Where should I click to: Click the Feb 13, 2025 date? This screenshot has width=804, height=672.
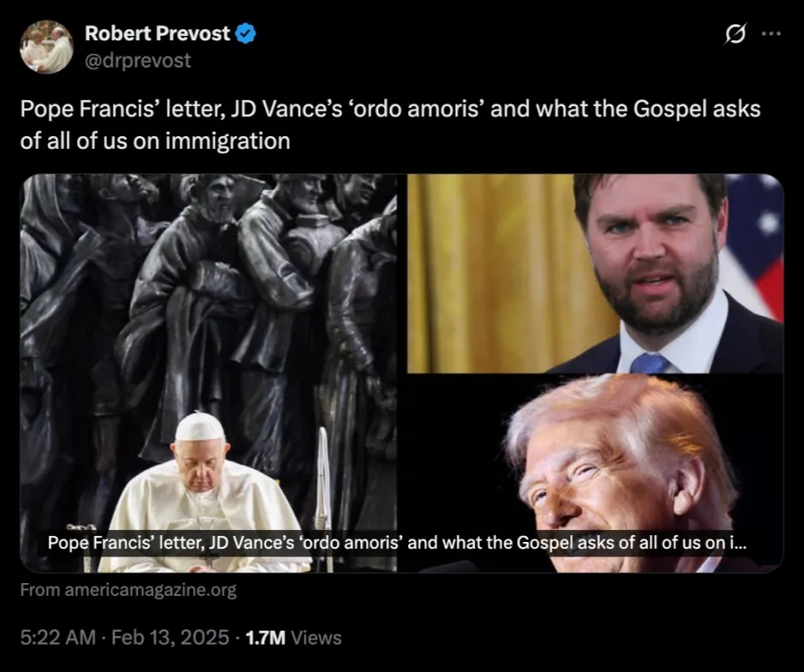point(169,638)
